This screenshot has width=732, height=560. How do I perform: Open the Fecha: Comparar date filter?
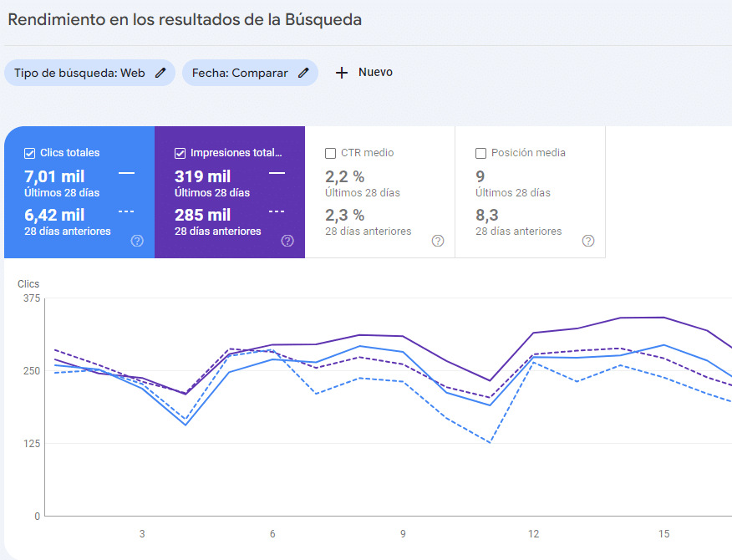click(x=240, y=73)
